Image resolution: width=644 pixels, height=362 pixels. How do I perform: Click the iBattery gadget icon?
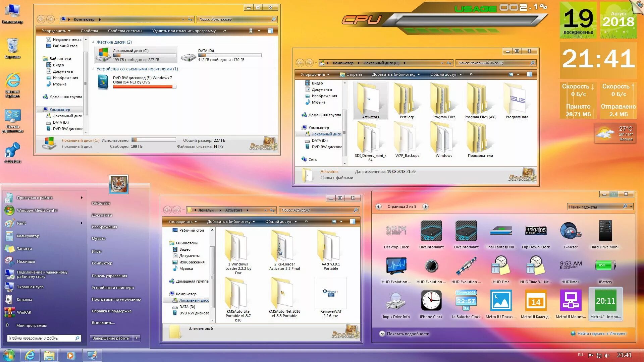(x=605, y=266)
